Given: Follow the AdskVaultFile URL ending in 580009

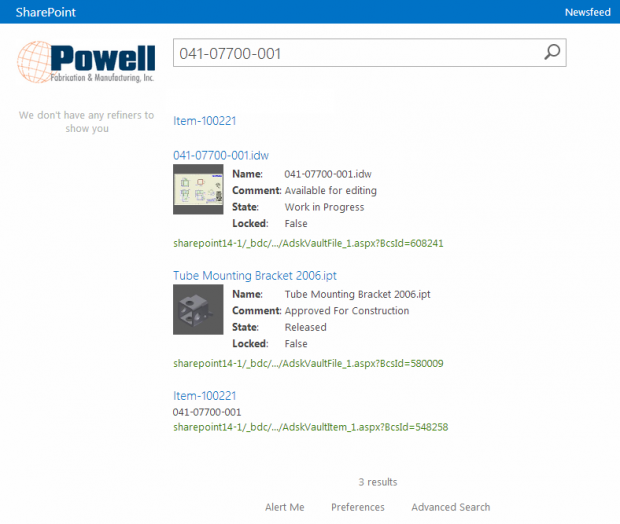Looking at the screenshot, I should (308, 363).
